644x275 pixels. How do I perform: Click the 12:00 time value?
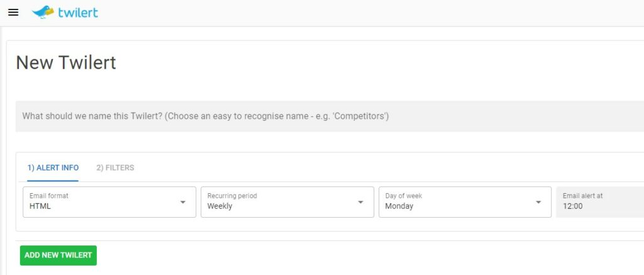point(573,206)
